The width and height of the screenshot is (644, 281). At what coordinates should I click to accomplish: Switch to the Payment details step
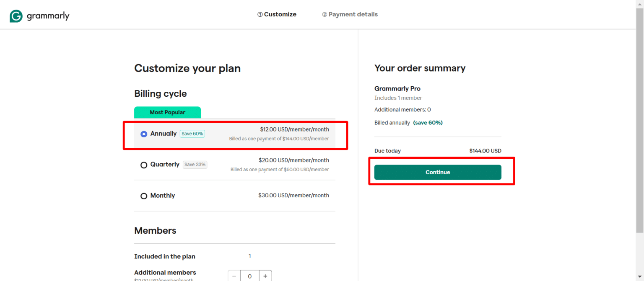tap(350, 14)
